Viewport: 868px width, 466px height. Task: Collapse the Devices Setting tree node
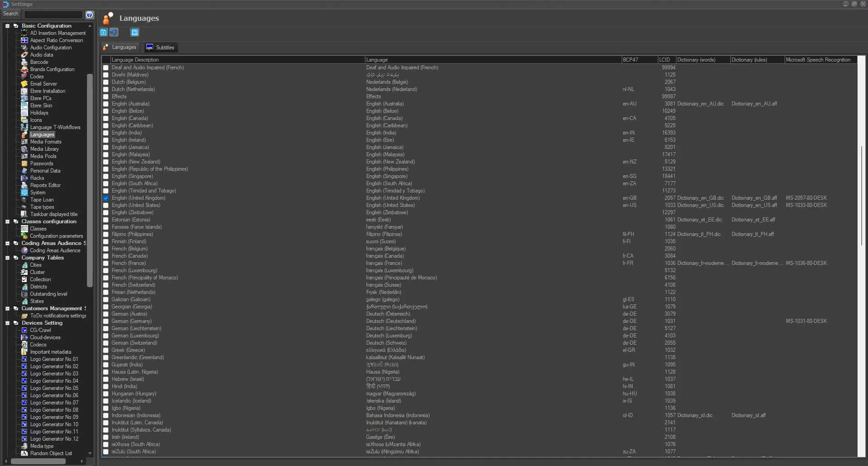point(7,323)
